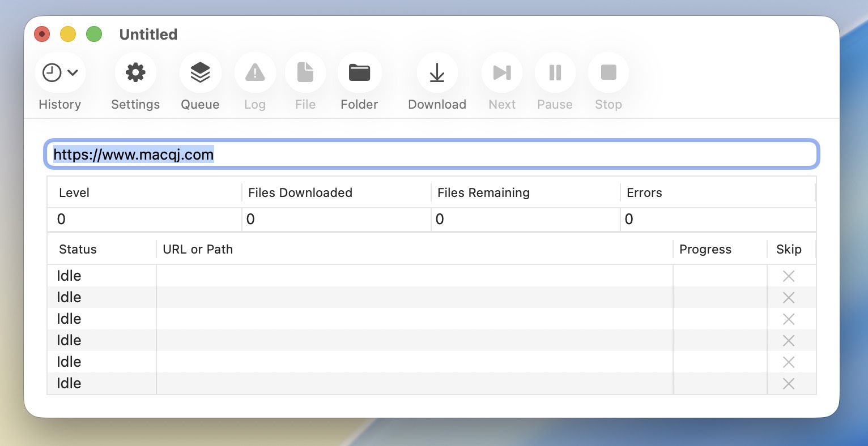Click the File document icon
This screenshot has width=868, height=446.
pos(305,73)
